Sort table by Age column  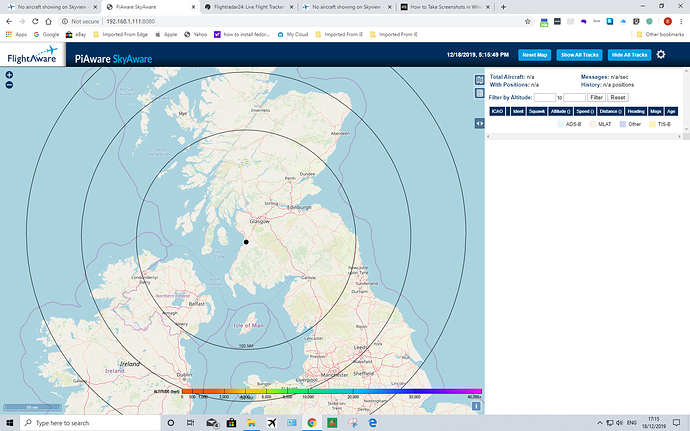pos(671,111)
